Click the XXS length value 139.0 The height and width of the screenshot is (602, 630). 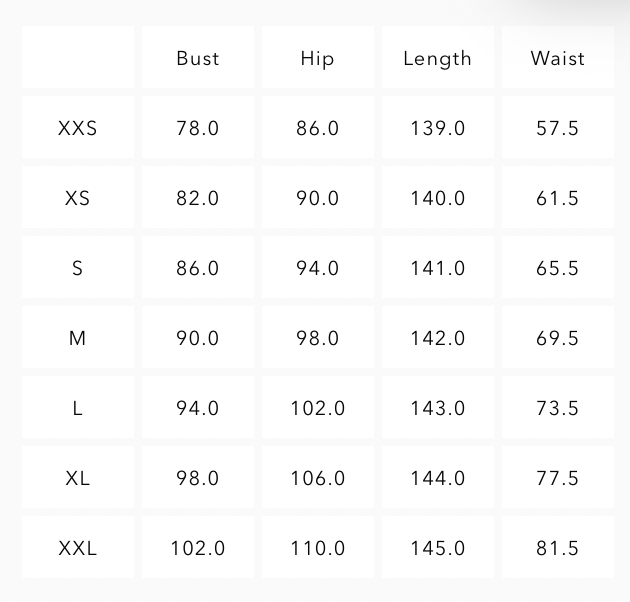coord(437,128)
